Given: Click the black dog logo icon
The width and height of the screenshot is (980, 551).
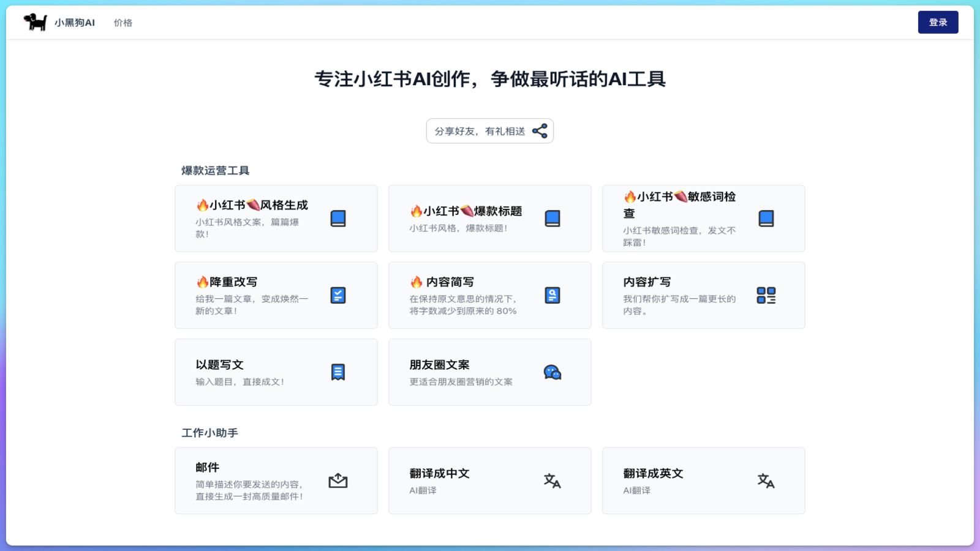Looking at the screenshot, I should coord(36,22).
